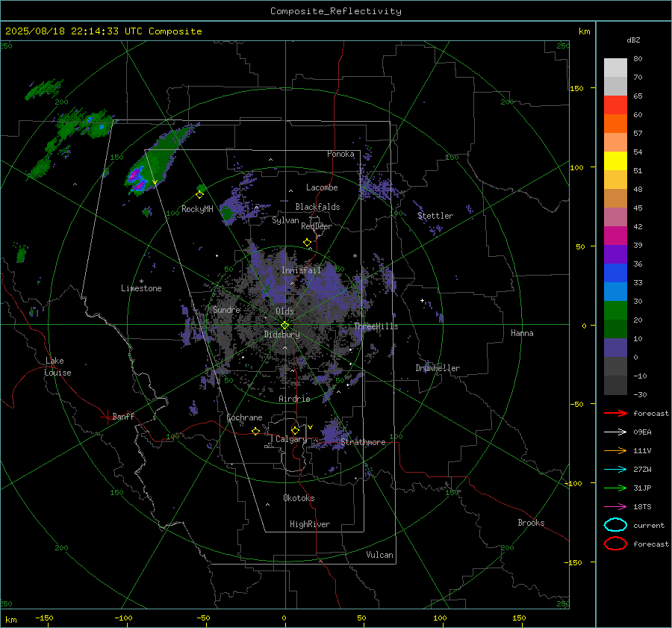
Task: Click the Vulcan town label
Action: coord(379,555)
